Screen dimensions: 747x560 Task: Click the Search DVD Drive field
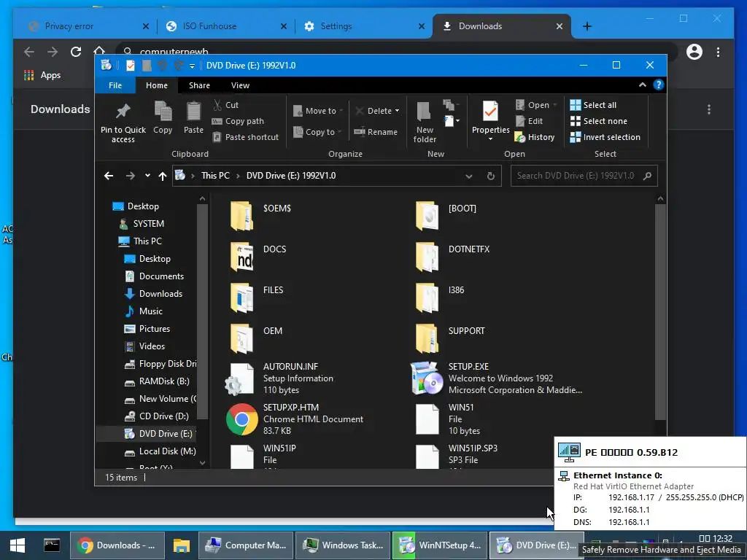point(584,176)
